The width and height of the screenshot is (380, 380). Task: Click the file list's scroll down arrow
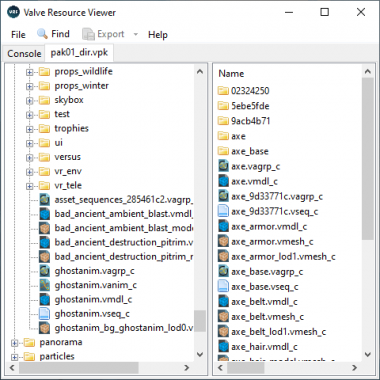click(368, 354)
